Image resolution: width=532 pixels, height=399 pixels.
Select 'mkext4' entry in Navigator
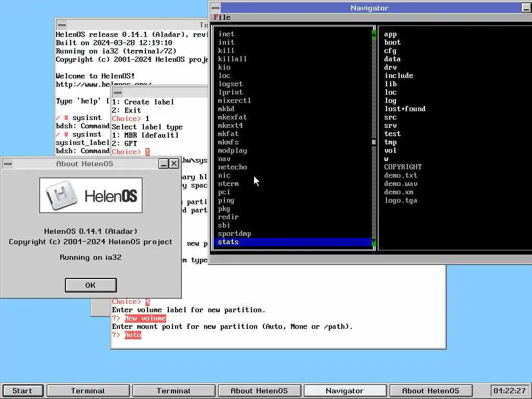click(230, 125)
